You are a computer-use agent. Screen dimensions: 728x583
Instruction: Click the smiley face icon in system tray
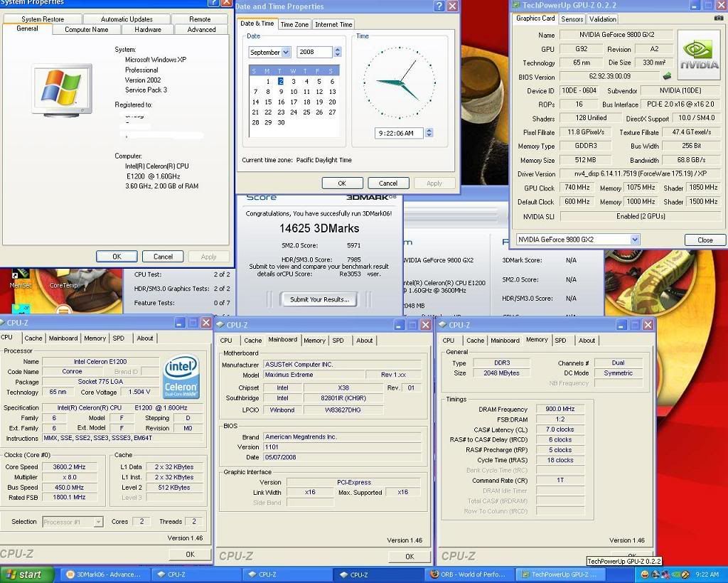tap(644, 574)
